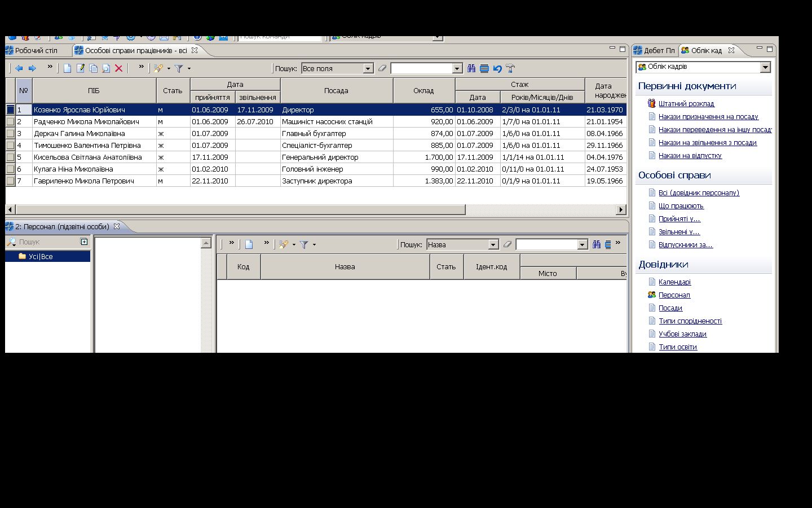This screenshot has height=508, width=812.
Task: Click the Посада column header
Action: coord(337,90)
